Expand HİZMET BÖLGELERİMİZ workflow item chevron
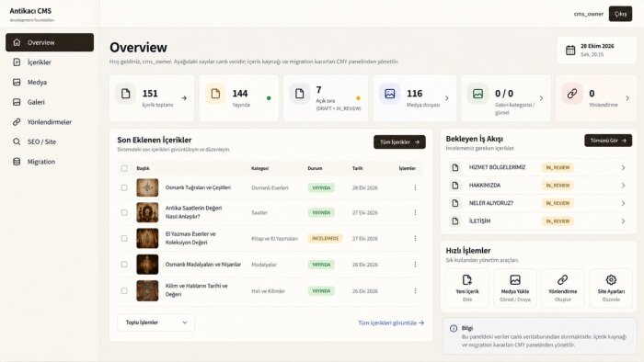 [623, 167]
